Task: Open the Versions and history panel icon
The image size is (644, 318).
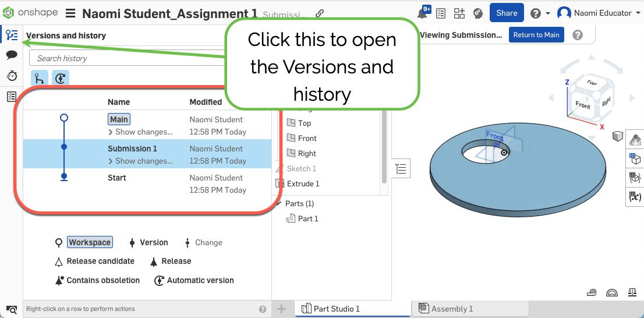Action: click(x=12, y=36)
